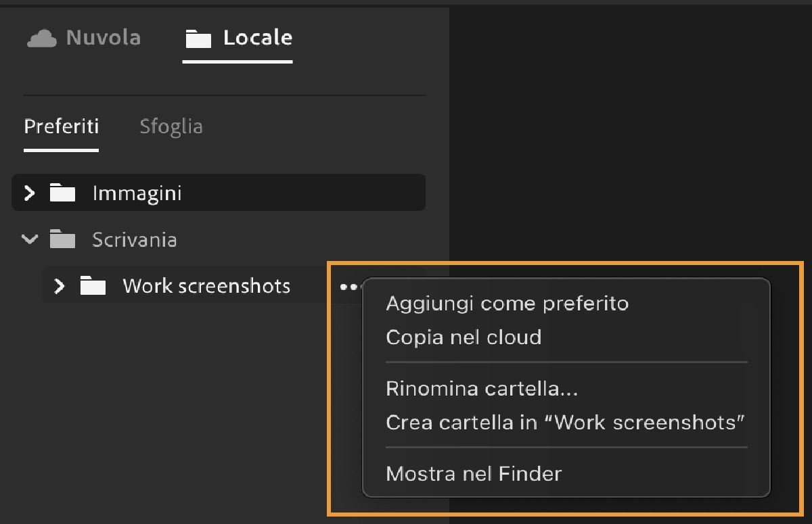812x524 pixels.
Task: Choose "Copia nel cloud"
Action: [x=463, y=337]
